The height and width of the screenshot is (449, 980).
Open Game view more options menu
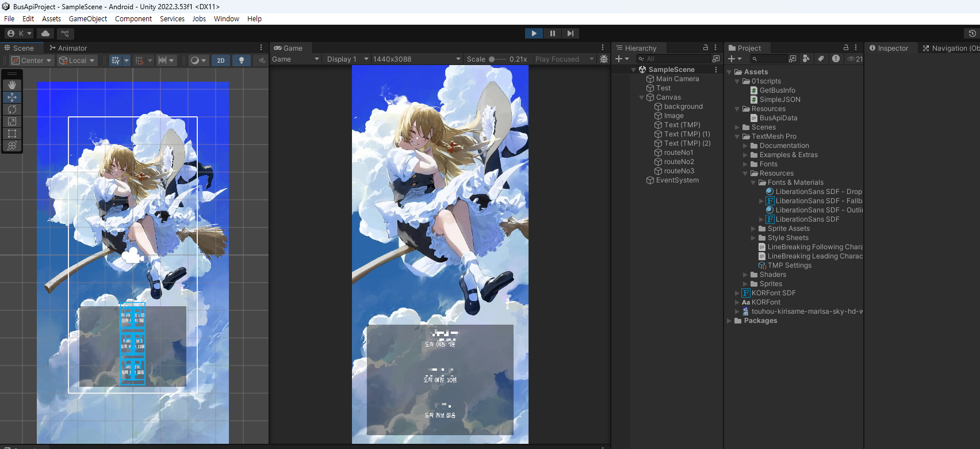click(x=603, y=48)
